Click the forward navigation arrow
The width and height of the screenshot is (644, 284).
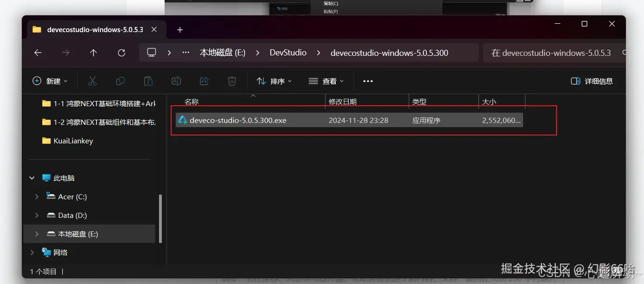point(66,53)
